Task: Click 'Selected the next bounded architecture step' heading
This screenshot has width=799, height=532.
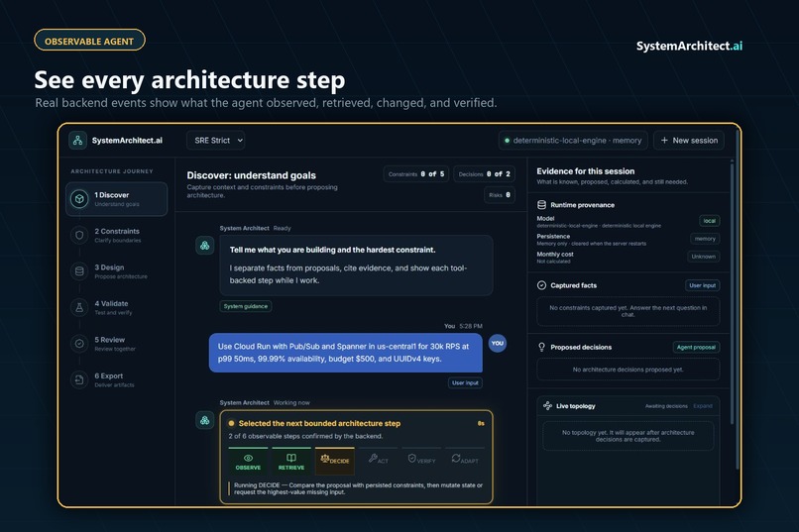Action: (x=319, y=423)
